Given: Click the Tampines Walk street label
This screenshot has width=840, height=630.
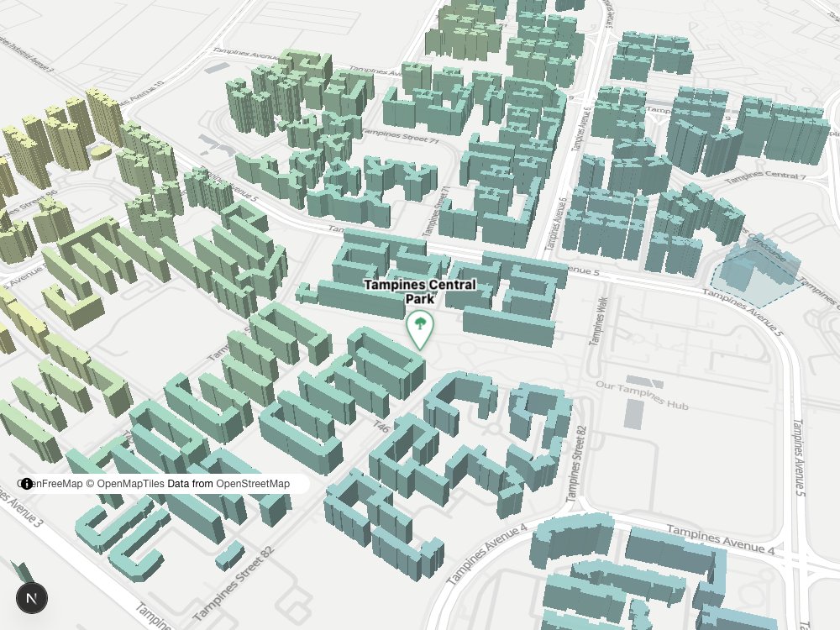Looking at the screenshot, I should tap(598, 321).
